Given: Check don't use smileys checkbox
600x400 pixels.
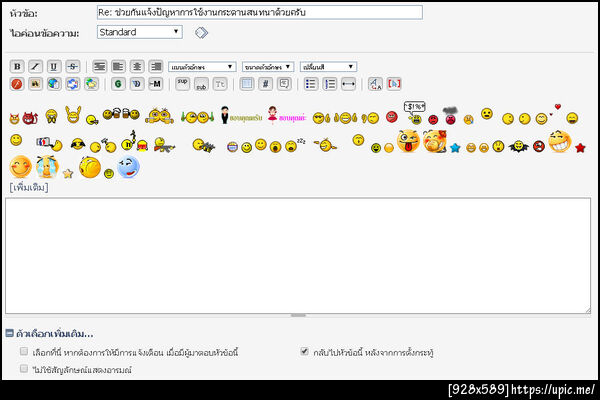Looking at the screenshot, I should coord(24,369).
